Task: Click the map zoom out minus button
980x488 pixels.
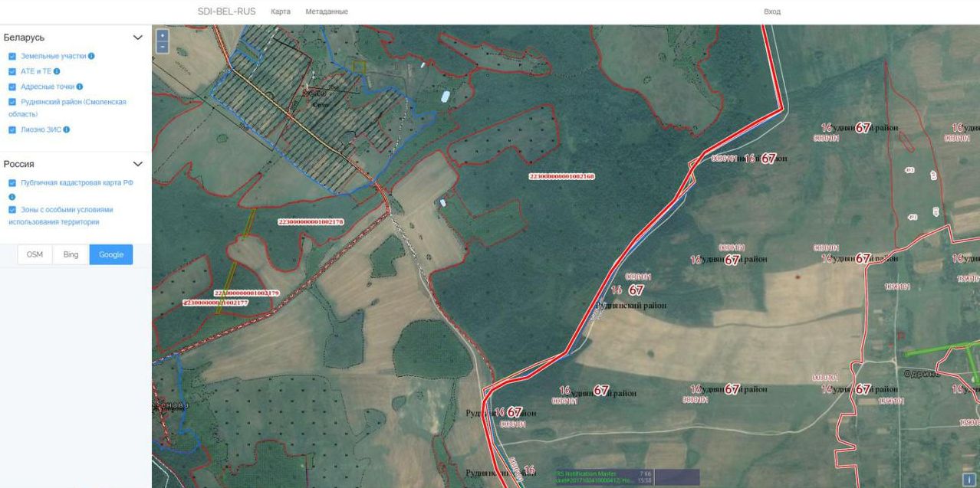Action: coord(162,47)
